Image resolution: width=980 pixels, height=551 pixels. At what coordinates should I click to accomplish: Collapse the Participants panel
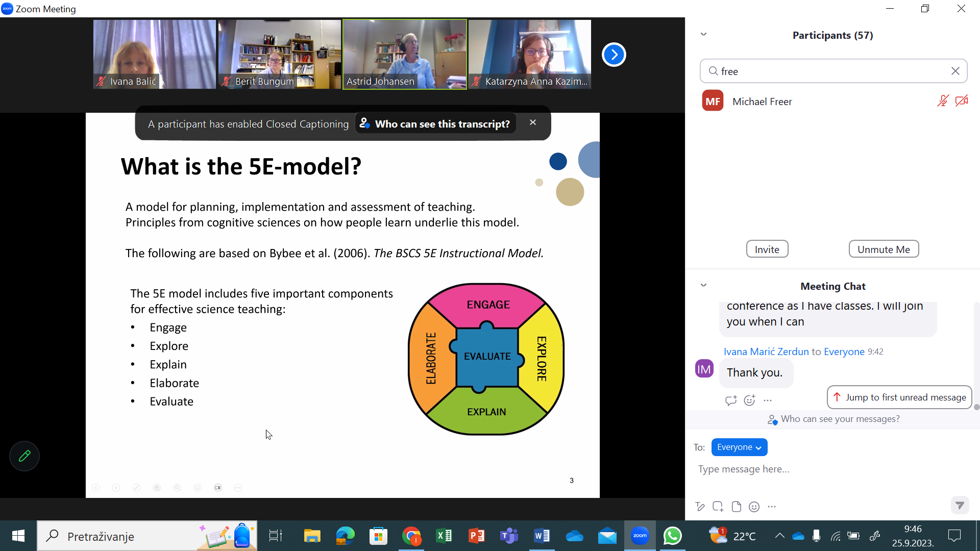click(703, 34)
